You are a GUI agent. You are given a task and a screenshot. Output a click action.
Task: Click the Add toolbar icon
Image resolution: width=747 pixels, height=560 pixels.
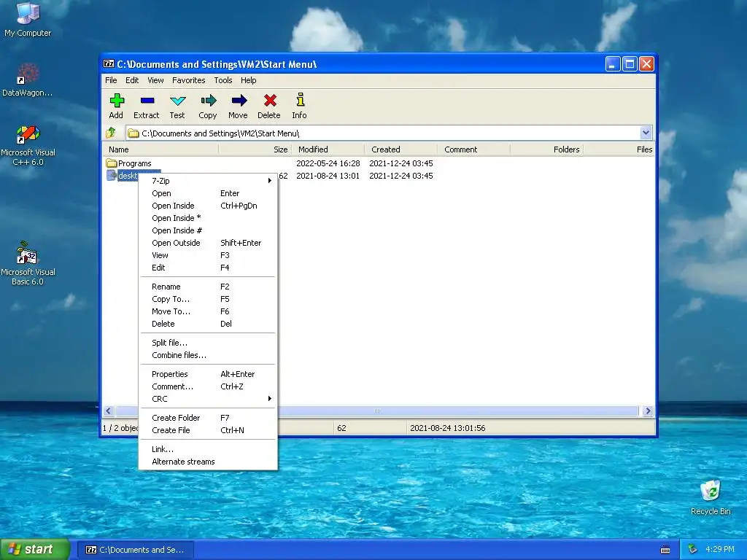click(117, 101)
